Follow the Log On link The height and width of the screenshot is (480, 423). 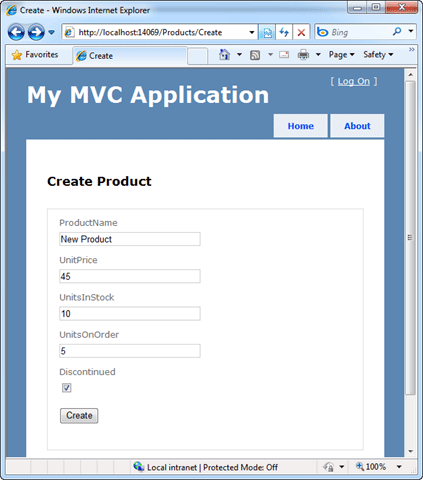point(354,81)
